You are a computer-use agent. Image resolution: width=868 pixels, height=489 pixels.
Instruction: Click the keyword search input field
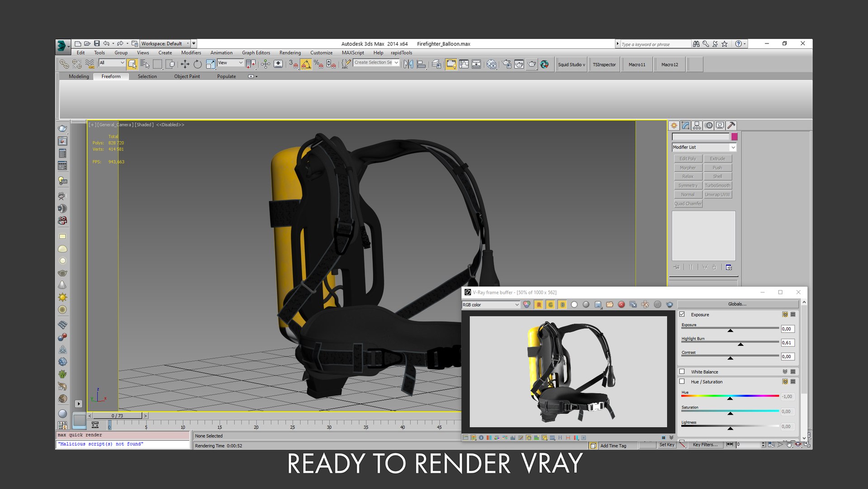656,44
